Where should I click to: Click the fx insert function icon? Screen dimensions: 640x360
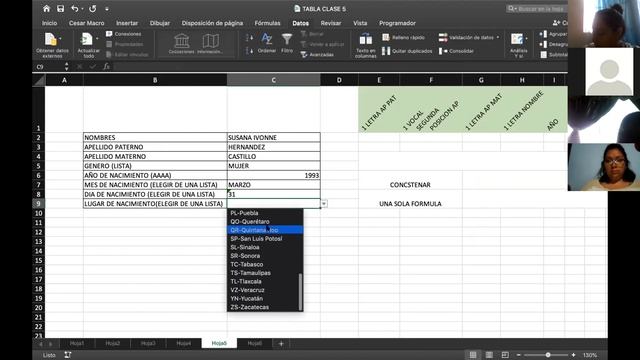pos(106,67)
